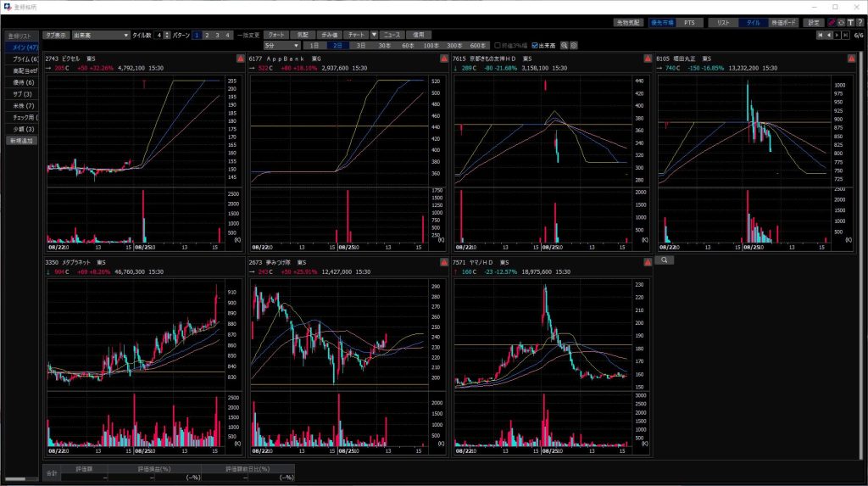Open chart settings gear icon beside the magnifier

click(x=574, y=45)
